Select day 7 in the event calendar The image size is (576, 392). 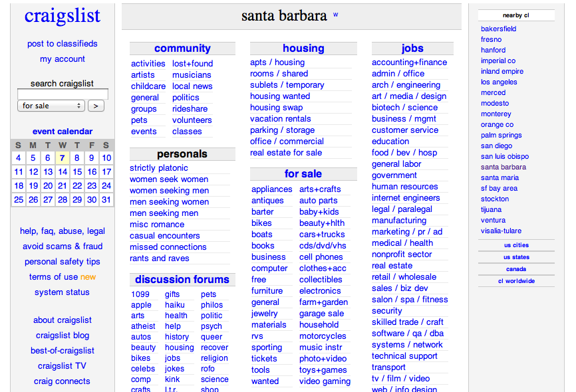click(63, 158)
